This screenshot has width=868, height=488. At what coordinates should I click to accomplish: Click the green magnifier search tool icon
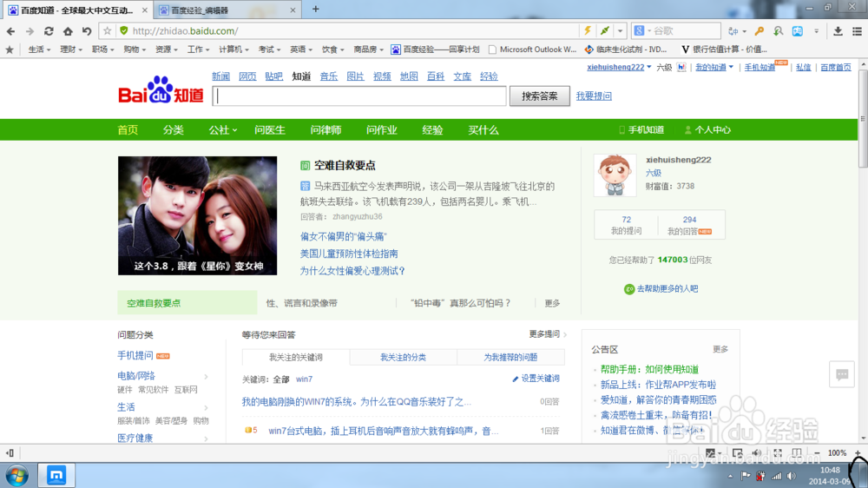tap(779, 31)
